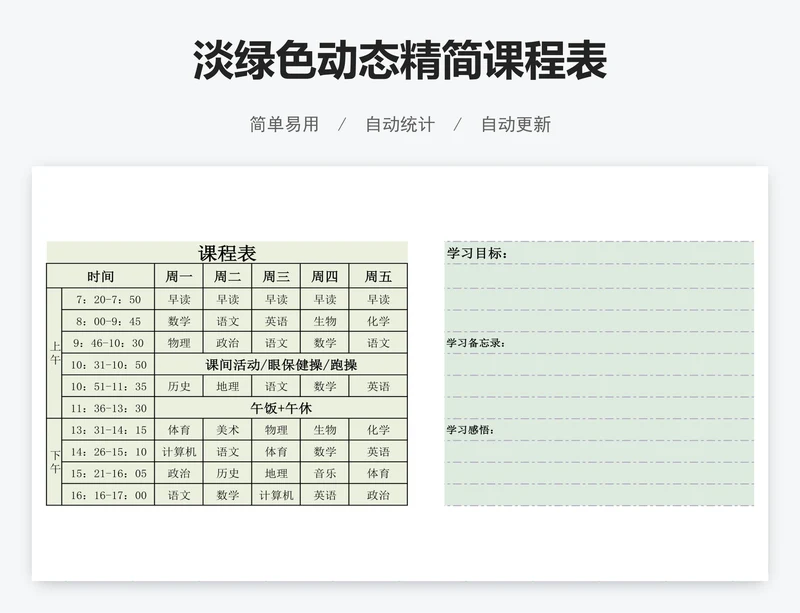Screen dimensions: 800x613
Task: Click 地理 in the 10:51-11:35 row
Action: pos(228,386)
